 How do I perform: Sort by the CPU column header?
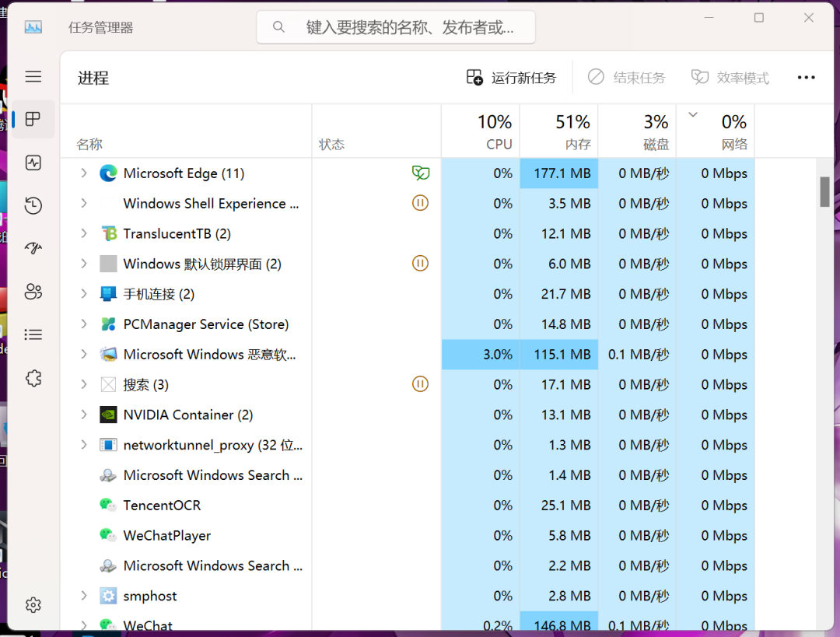pos(481,131)
